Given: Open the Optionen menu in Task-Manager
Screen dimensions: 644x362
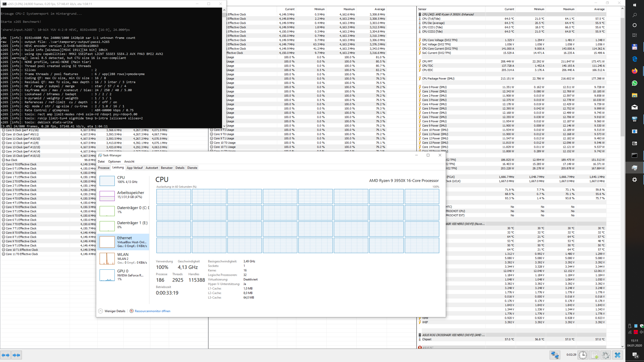Looking at the screenshot, I should coord(114,161).
